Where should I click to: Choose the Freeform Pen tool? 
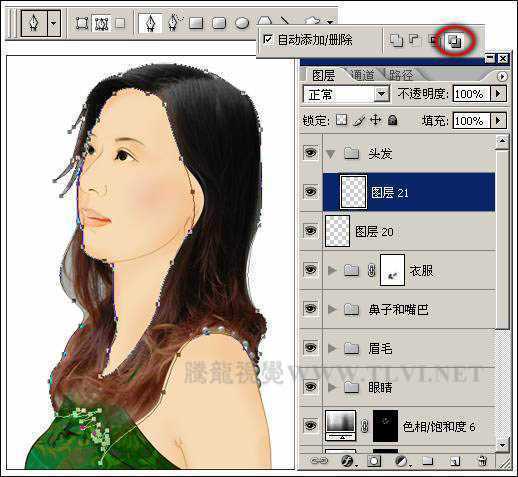[174, 23]
